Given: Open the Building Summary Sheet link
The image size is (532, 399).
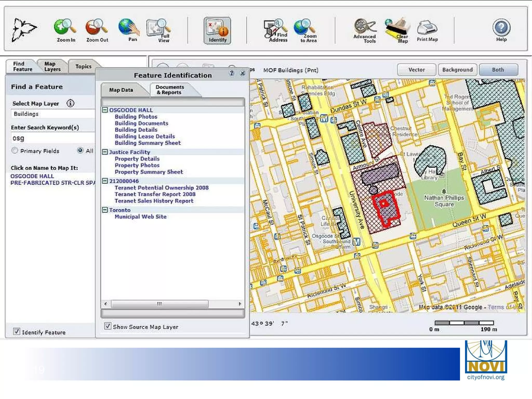Looking at the screenshot, I should (x=148, y=143).
